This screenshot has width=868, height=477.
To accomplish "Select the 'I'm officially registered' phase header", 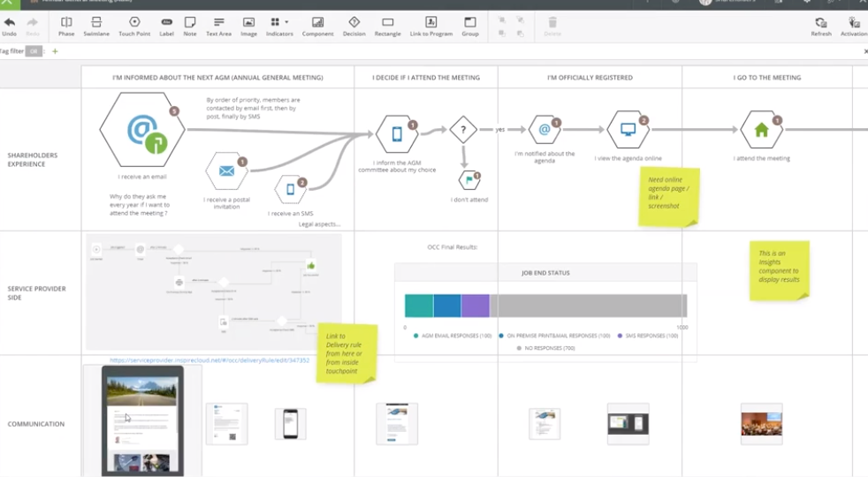I will 590,78.
